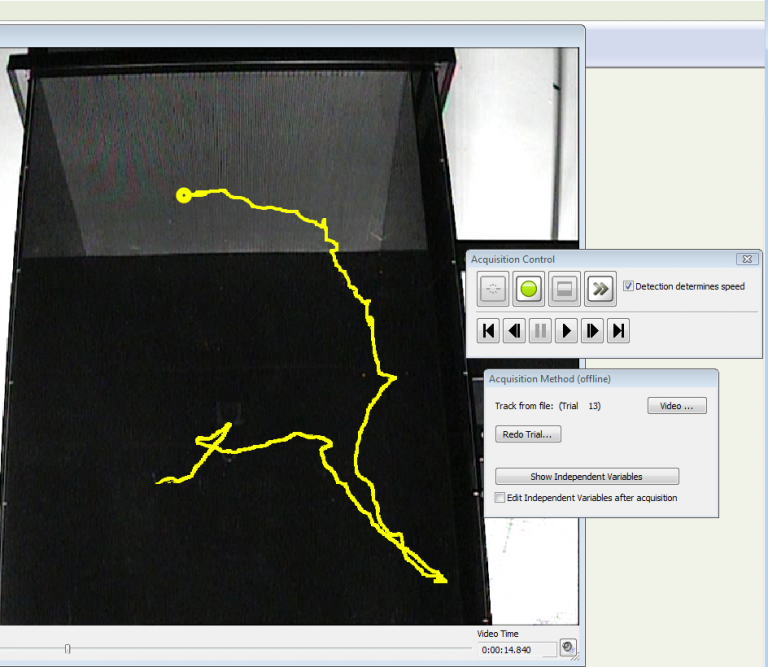Step one frame forward in video
Image resolution: width=768 pixels, height=667 pixels.
coord(593,331)
